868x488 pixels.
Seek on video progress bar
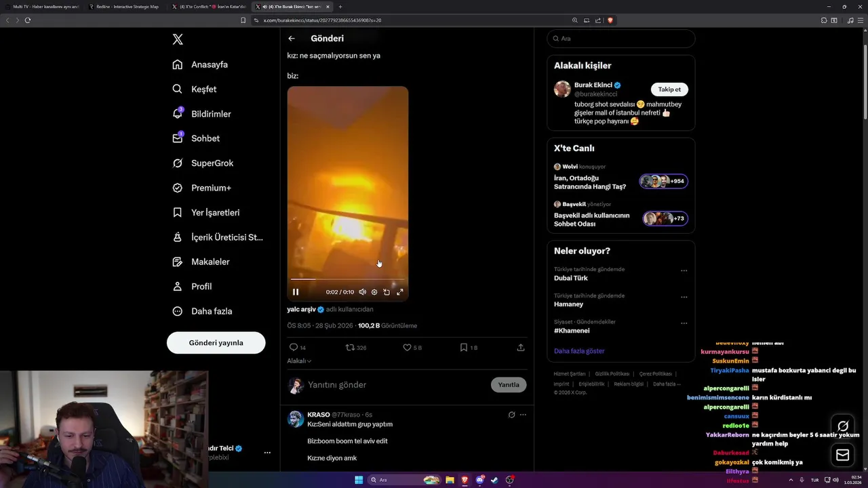pos(347,279)
